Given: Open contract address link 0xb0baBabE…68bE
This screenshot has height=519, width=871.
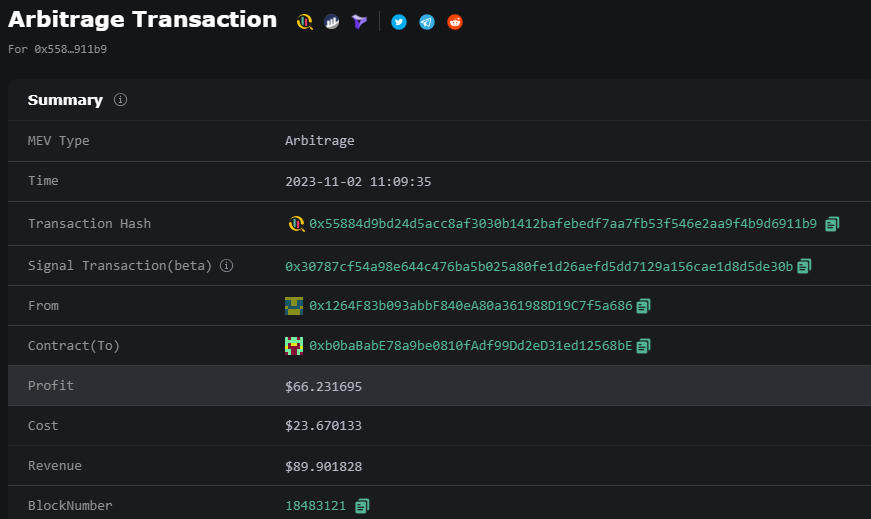Looking at the screenshot, I should tap(471, 346).
